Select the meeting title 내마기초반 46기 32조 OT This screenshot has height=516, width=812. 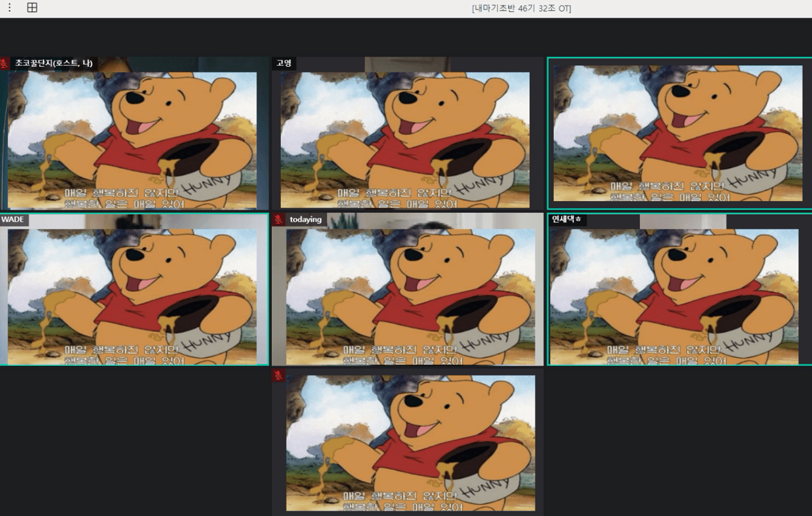point(521,8)
